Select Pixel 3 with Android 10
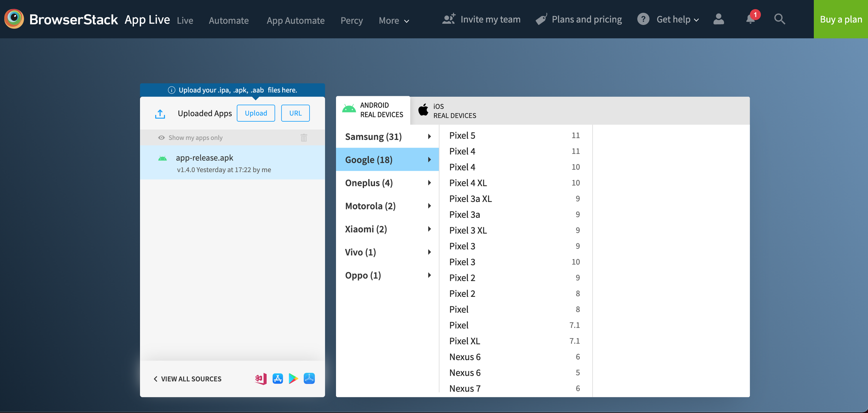Viewport: 868px width, 413px height. [515, 262]
